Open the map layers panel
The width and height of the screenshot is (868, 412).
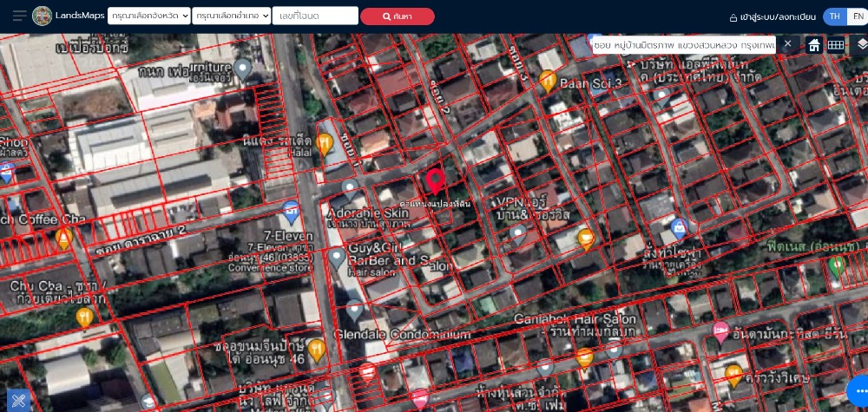[x=861, y=44]
